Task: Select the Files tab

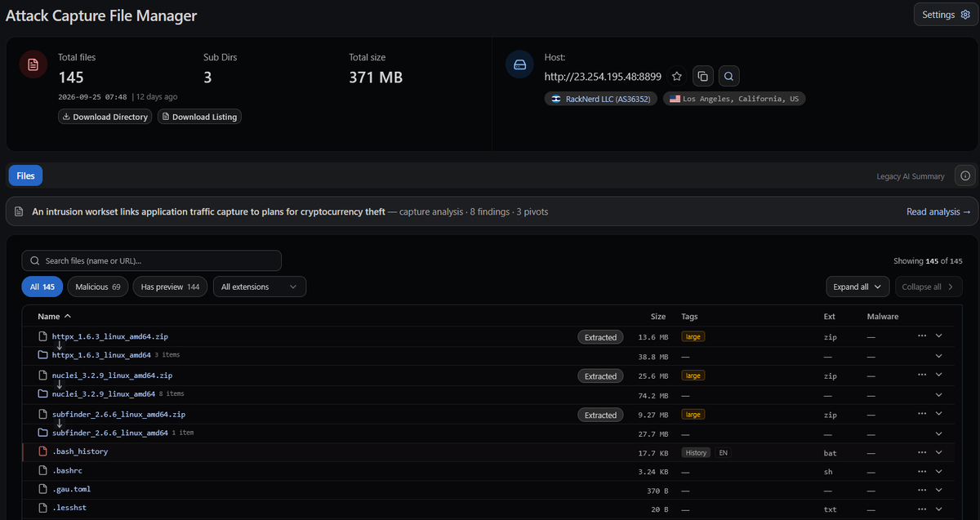Action: pyautogui.click(x=25, y=176)
